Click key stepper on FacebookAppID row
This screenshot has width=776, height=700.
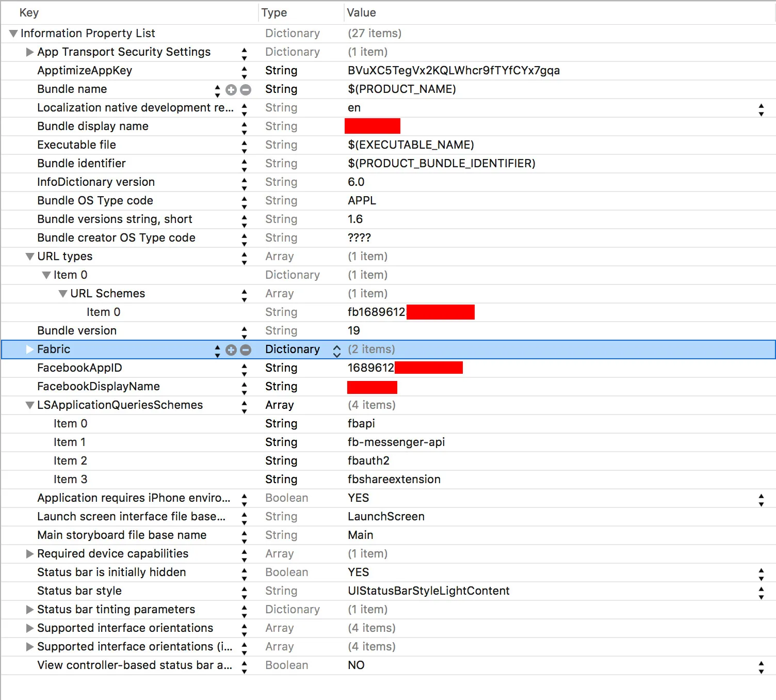coord(244,370)
